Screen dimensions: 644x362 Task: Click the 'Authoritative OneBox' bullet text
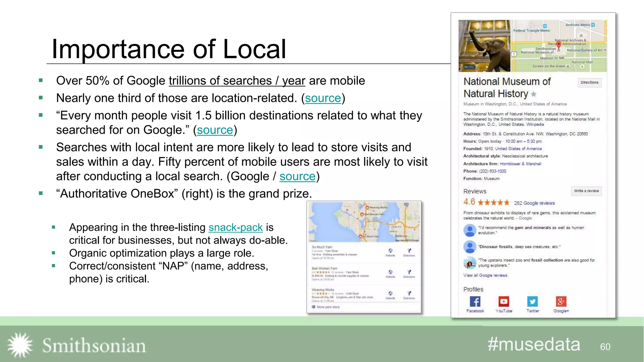pyautogui.click(x=184, y=194)
